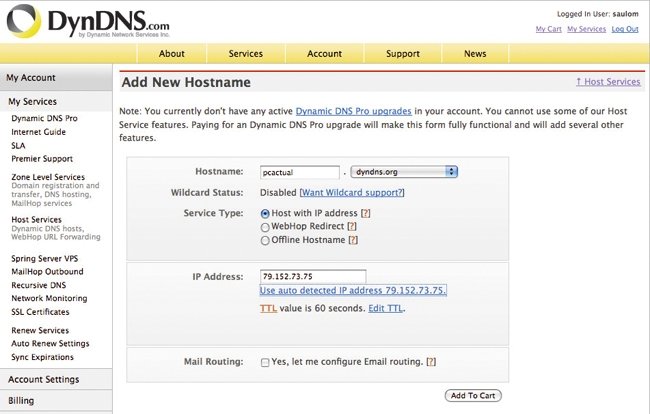
Task: Click into the Hostname text field
Action: (x=300, y=172)
